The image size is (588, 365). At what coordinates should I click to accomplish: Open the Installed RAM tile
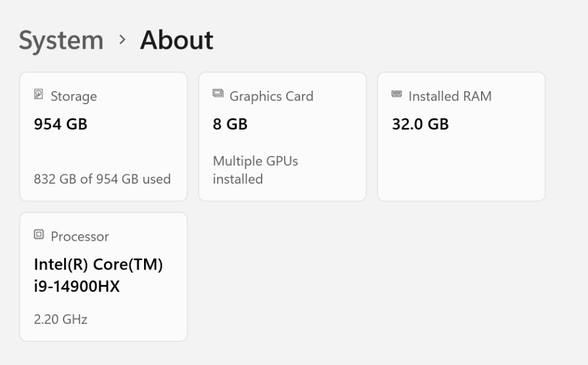pyautogui.click(x=461, y=137)
